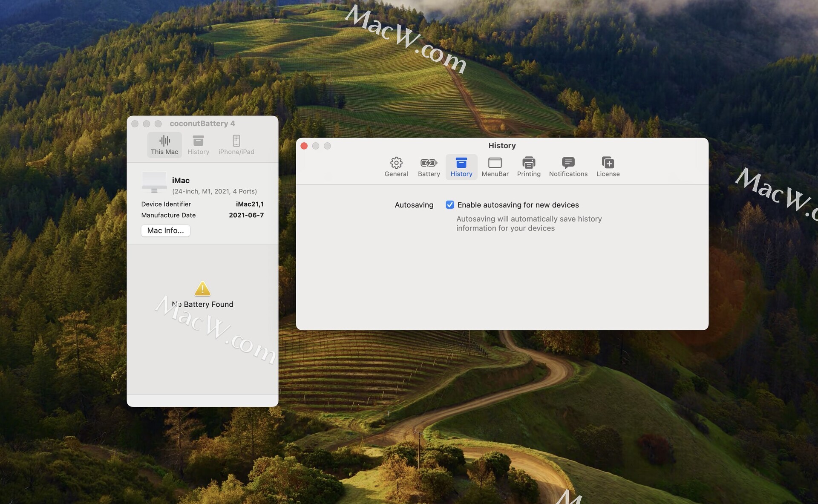Click the coconutBattery 4 window title
Image resolution: width=818 pixels, height=504 pixels.
(x=202, y=124)
